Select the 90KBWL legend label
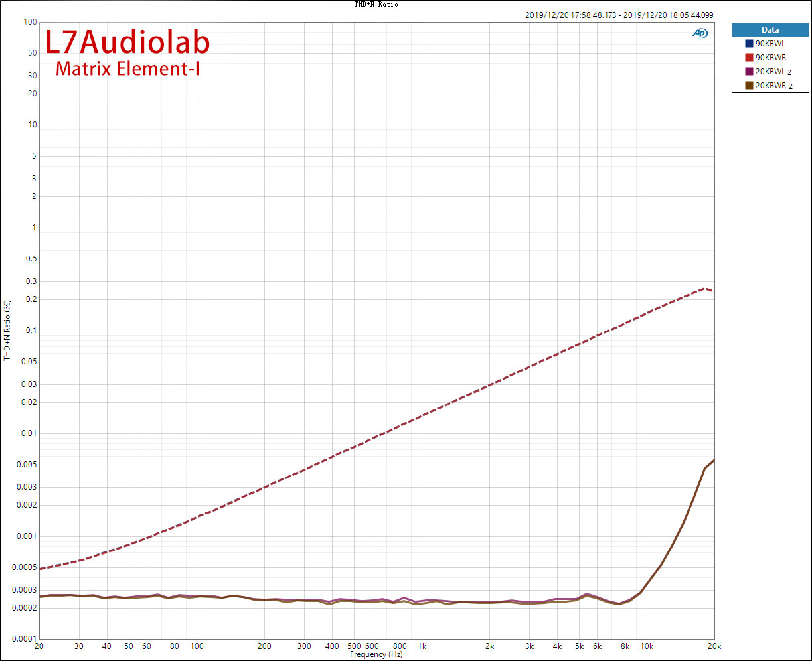 coord(770,44)
